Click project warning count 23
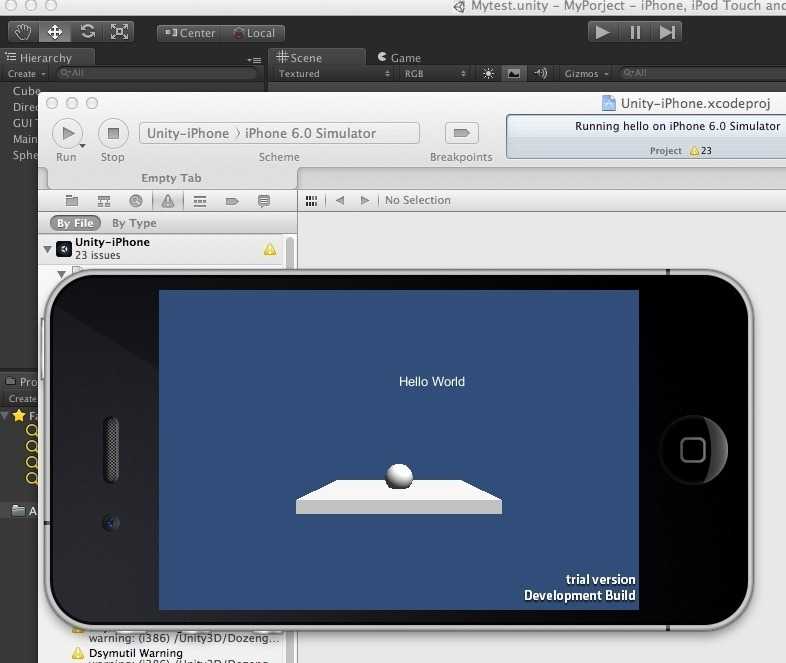Viewport: 786px width, 663px height. tap(701, 150)
